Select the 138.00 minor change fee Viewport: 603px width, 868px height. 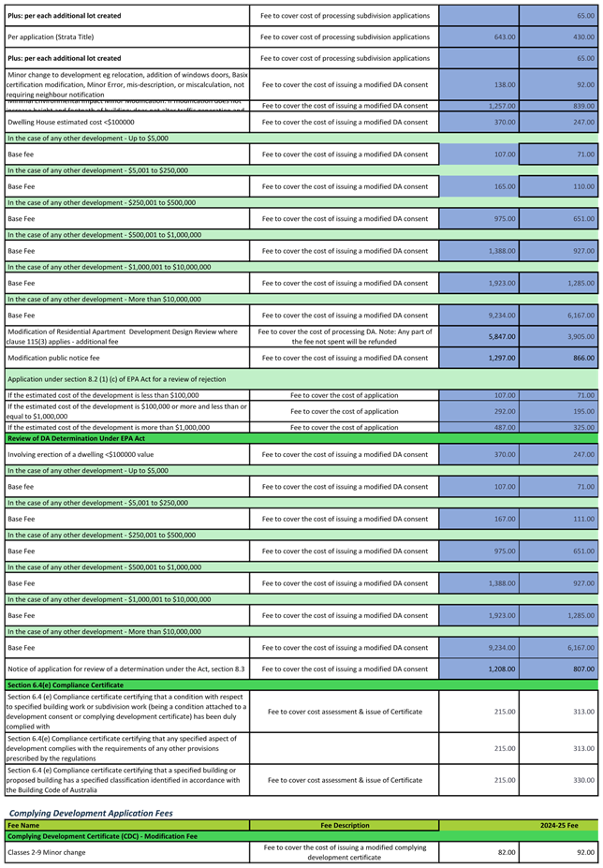coord(505,84)
